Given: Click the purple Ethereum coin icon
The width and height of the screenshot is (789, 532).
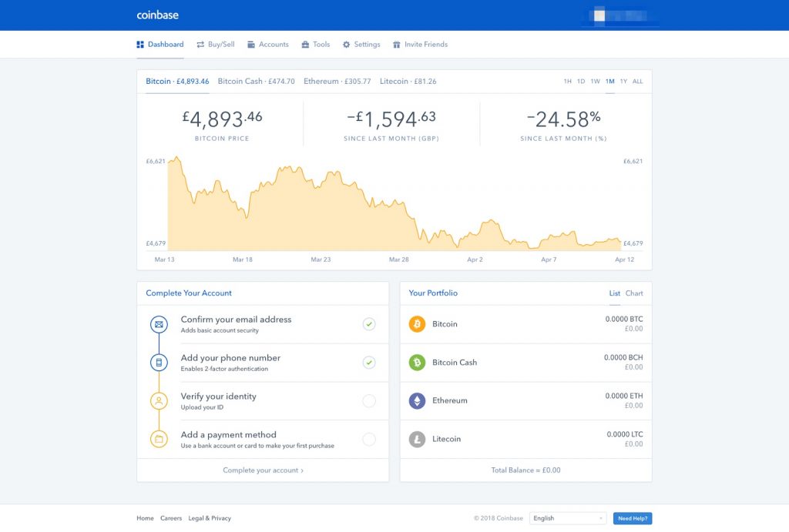Looking at the screenshot, I should 417,401.
